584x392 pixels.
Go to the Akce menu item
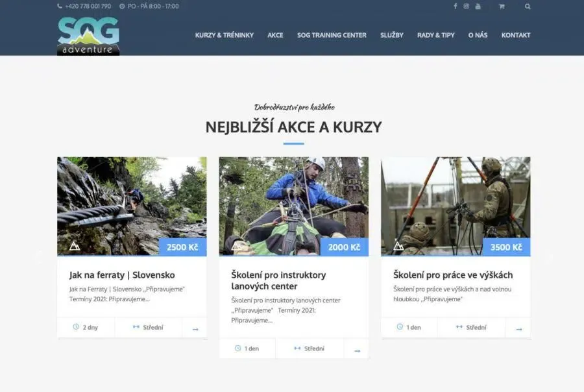point(275,35)
